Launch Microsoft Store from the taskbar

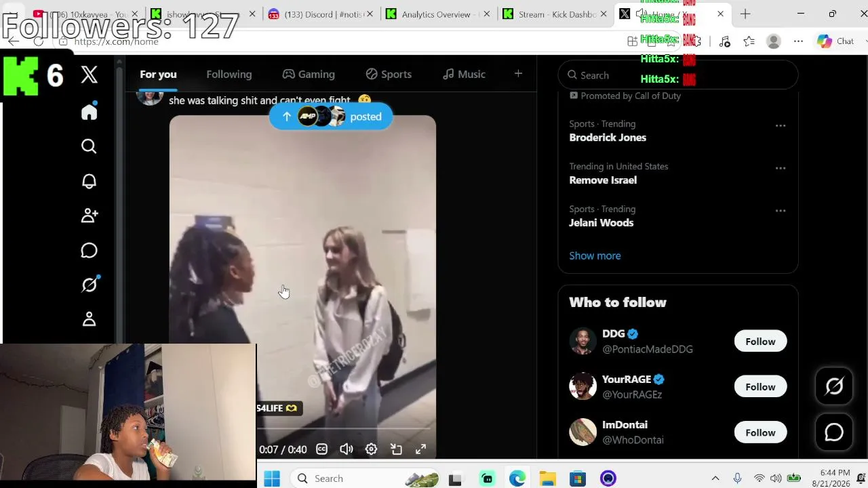(577, 479)
